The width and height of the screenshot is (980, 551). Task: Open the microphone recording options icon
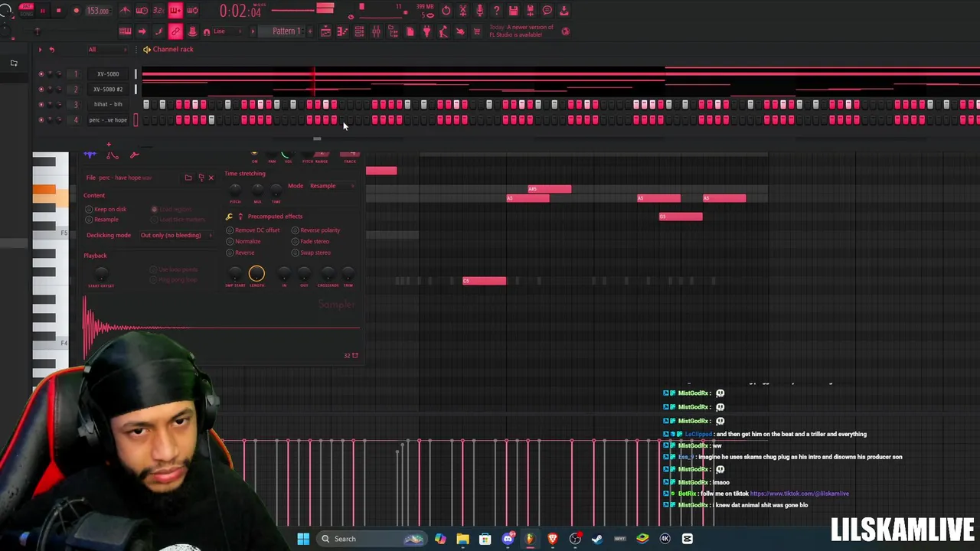tap(479, 11)
